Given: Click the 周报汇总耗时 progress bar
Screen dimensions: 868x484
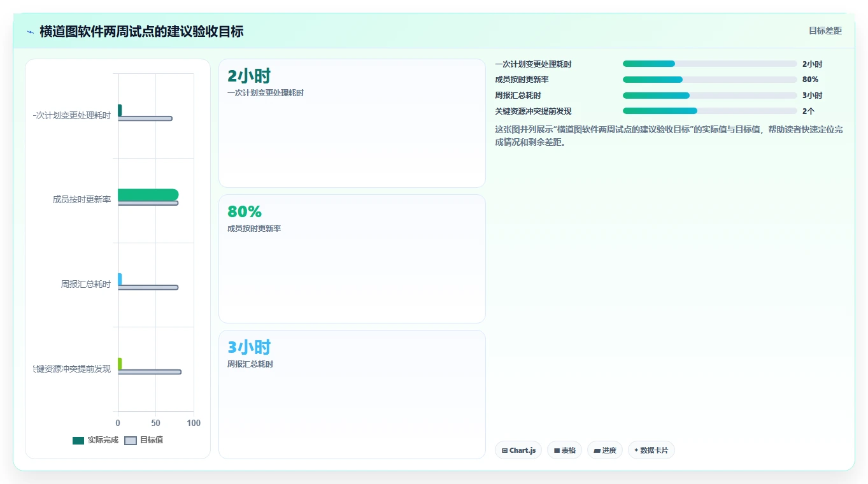Looking at the screenshot, I should click(709, 96).
